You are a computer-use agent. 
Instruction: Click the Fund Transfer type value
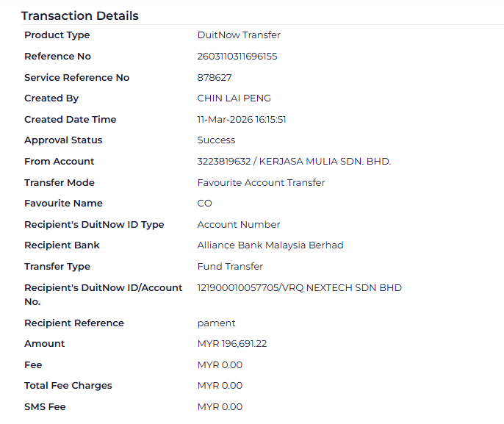(230, 267)
